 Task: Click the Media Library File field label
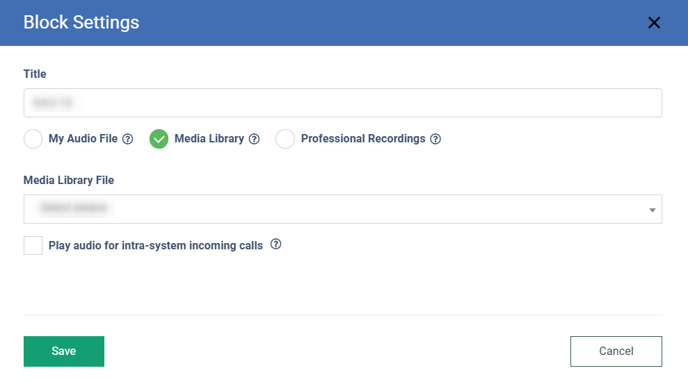(x=69, y=180)
